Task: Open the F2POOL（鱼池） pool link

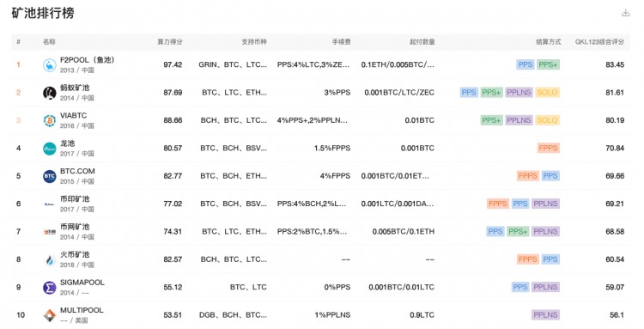Action: click(x=87, y=60)
